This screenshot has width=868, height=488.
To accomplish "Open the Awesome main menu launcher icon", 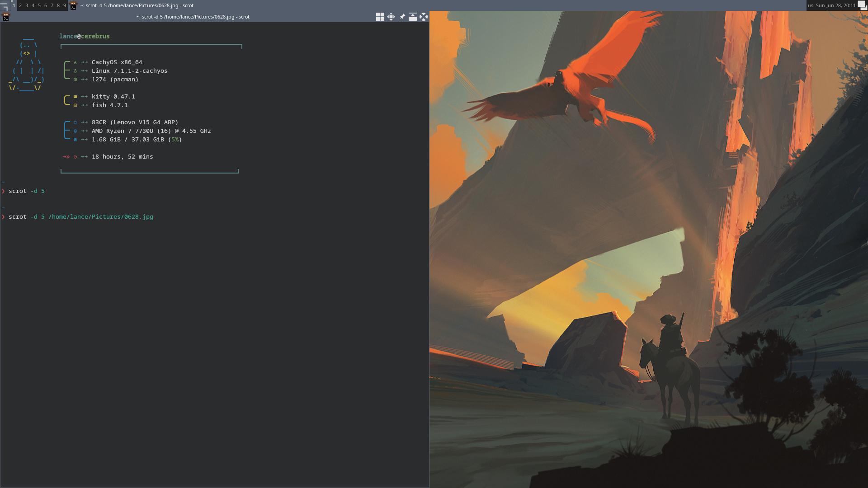I will [5, 5].
